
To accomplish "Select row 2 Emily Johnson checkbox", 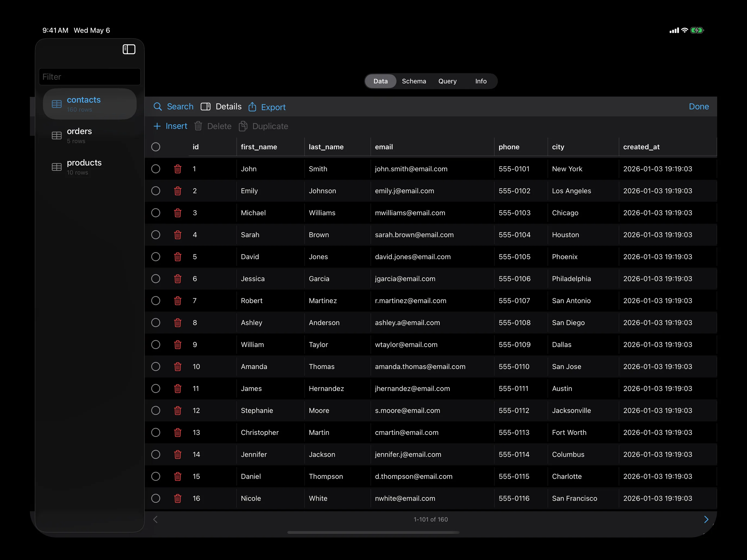I will [x=156, y=191].
